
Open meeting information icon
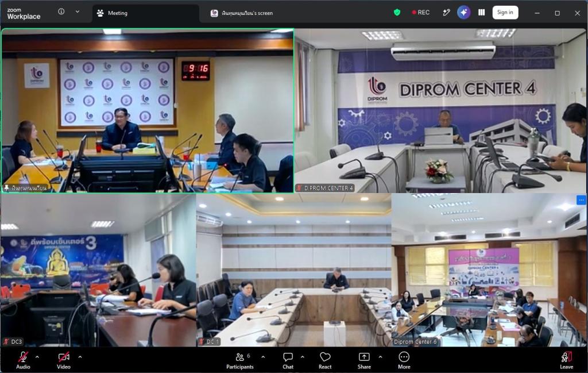coord(61,11)
